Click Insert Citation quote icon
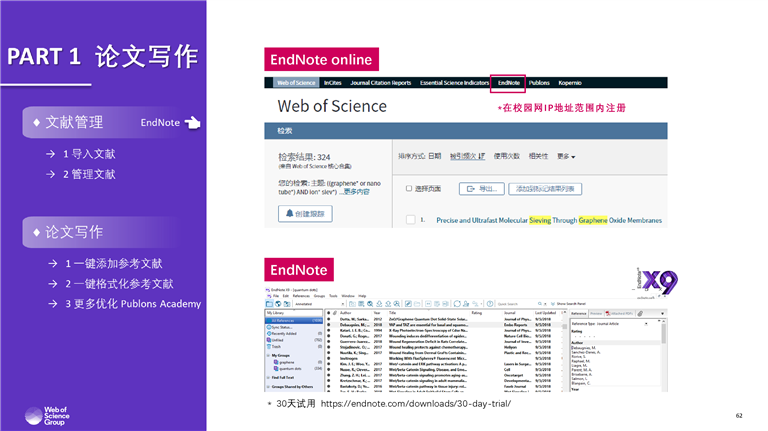768x431 pixels. 428,304
